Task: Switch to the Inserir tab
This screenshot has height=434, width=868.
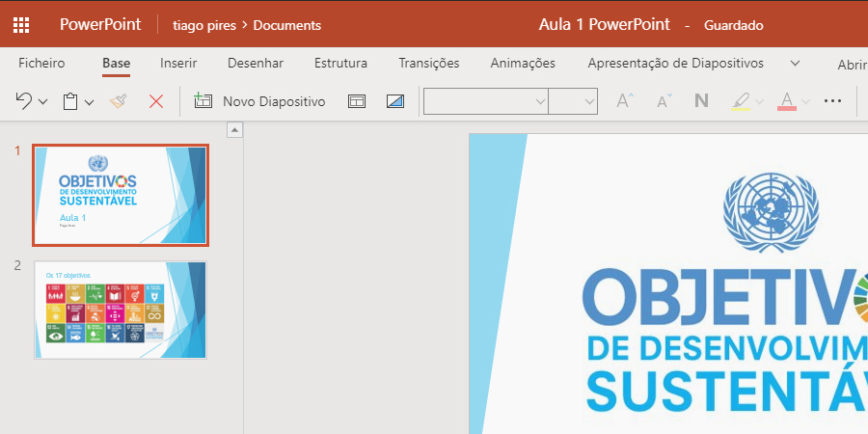Action: 178,63
